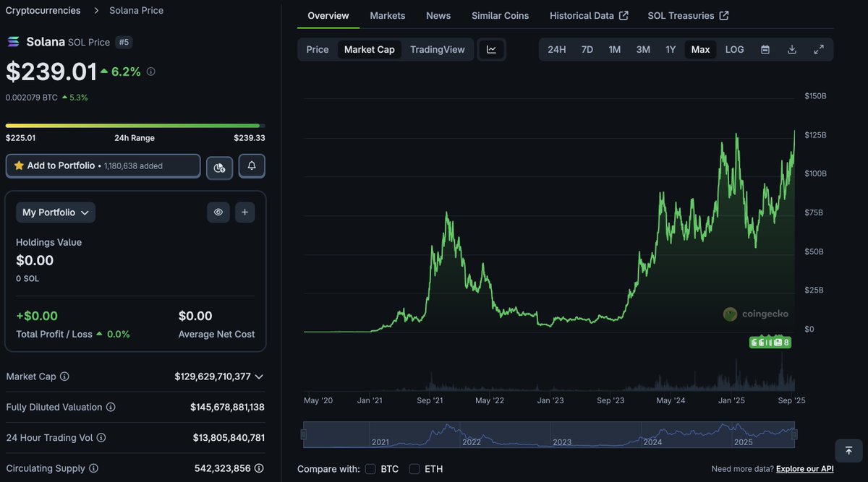Enable the BTC comparison checkbox
868x482 pixels.
(x=371, y=468)
